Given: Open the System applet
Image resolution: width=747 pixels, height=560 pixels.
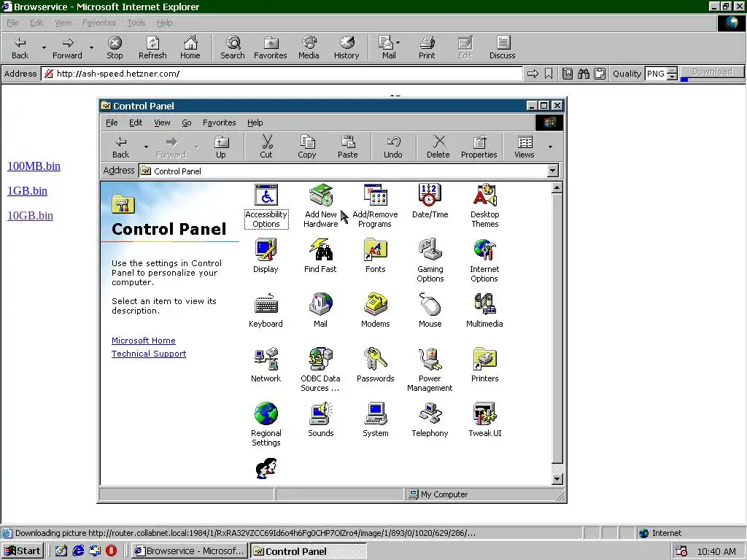Looking at the screenshot, I should click(x=375, y=420).
